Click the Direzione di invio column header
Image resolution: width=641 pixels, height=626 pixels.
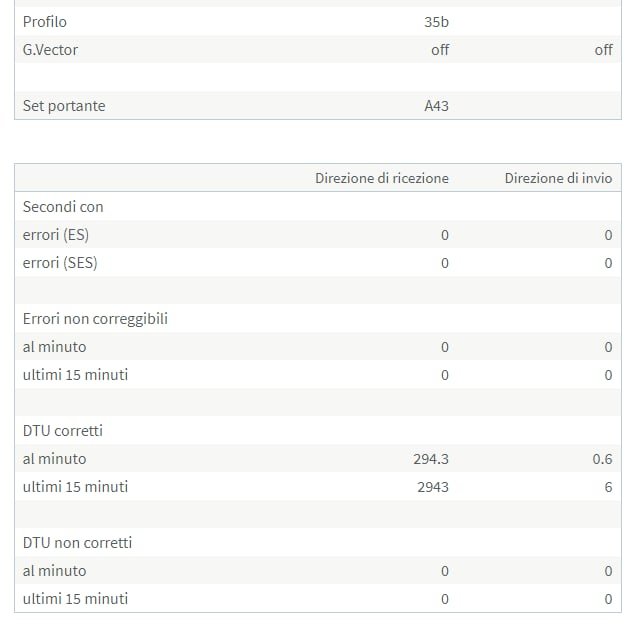coord(558,178)
